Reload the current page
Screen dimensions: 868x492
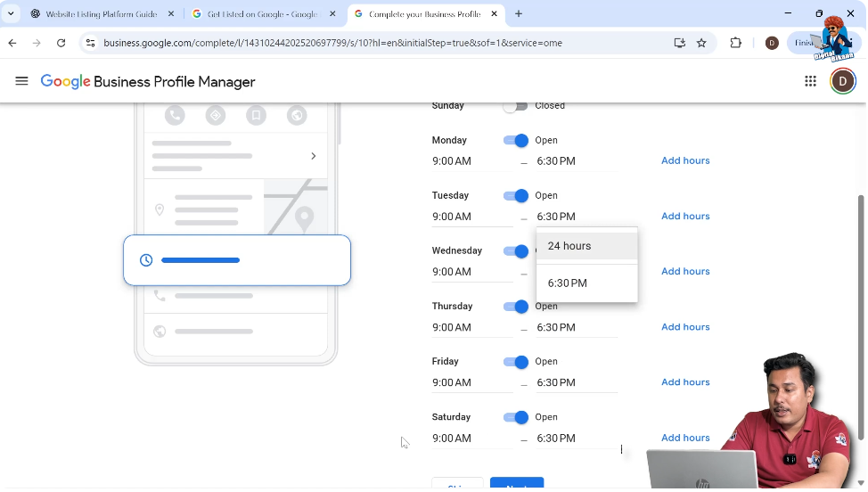[x=61, y=43]
